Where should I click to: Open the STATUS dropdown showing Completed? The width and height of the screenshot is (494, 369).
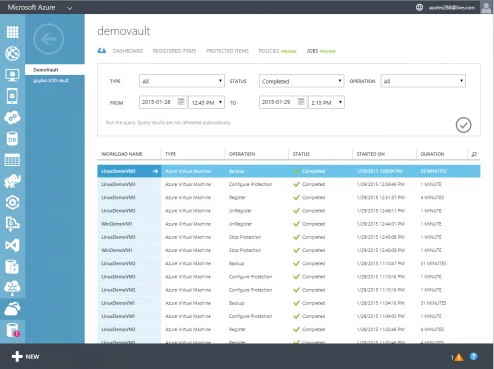tap(302, 81)
